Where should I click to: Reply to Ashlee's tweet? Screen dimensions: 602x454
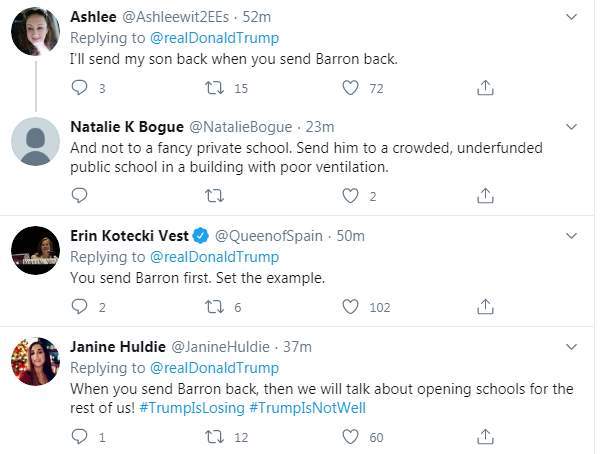click(x=81, y=88)
